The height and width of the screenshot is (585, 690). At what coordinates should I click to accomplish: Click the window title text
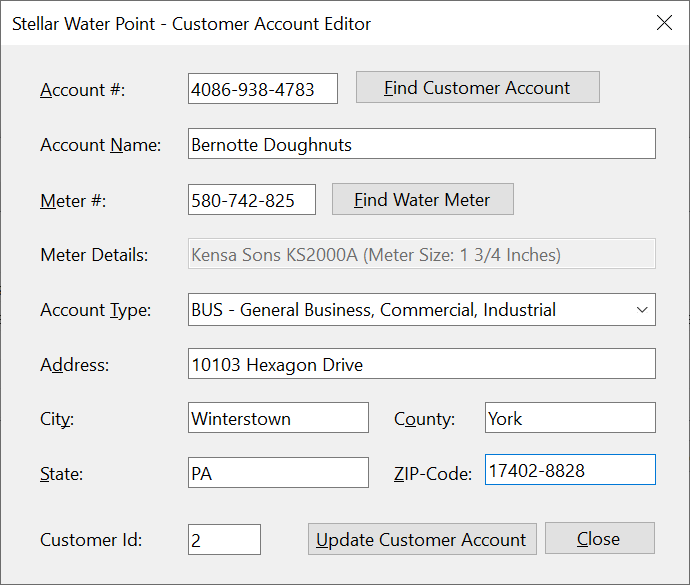coord(191,24)
